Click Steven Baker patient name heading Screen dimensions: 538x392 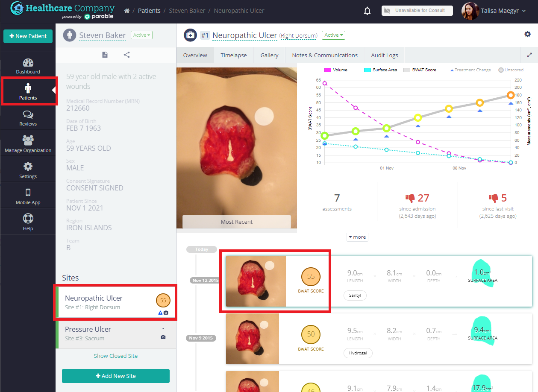tap(103, 35)
